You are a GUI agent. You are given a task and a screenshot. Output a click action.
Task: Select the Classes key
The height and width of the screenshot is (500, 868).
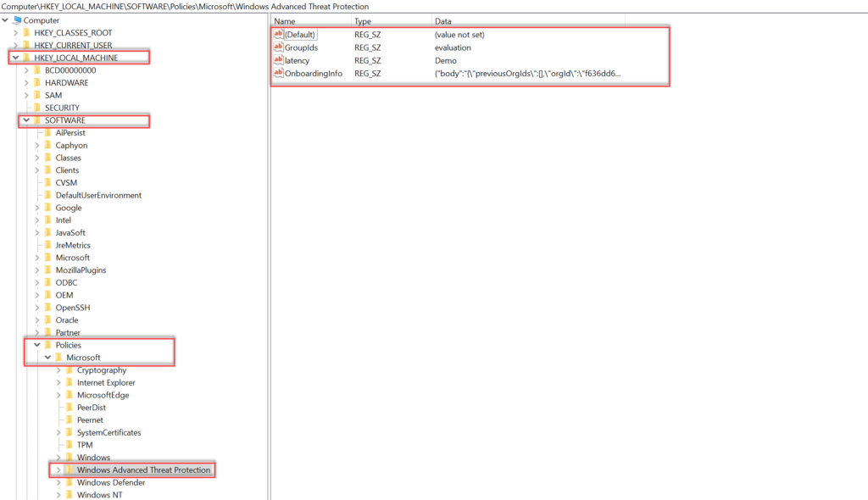click(68, 158)
